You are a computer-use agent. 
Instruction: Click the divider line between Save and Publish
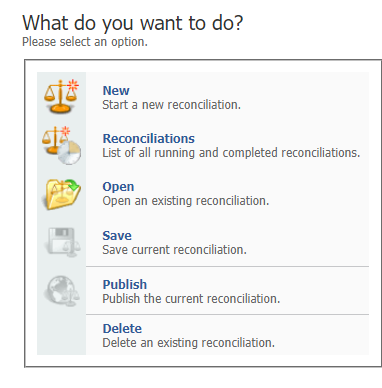227,266
